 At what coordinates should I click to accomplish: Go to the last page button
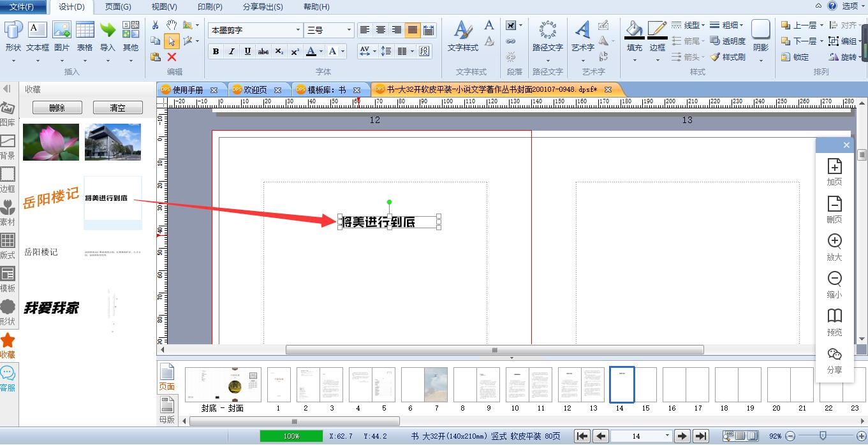click(701, 436)
